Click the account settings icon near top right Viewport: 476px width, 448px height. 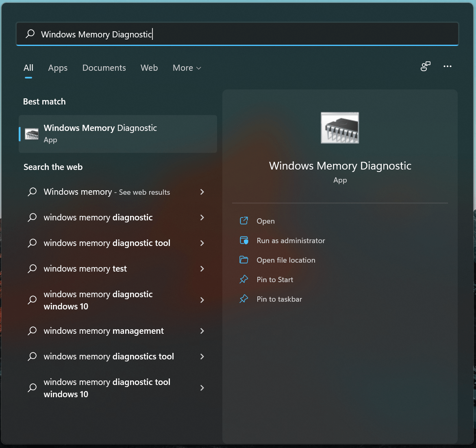425,66
